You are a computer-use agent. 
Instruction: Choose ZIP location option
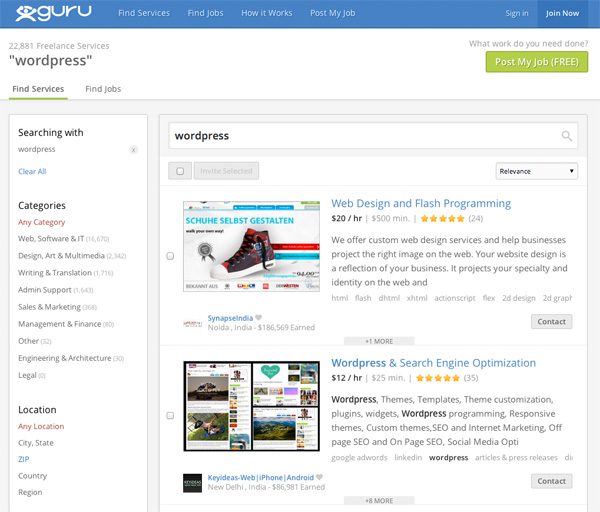[x=23, y=459]
